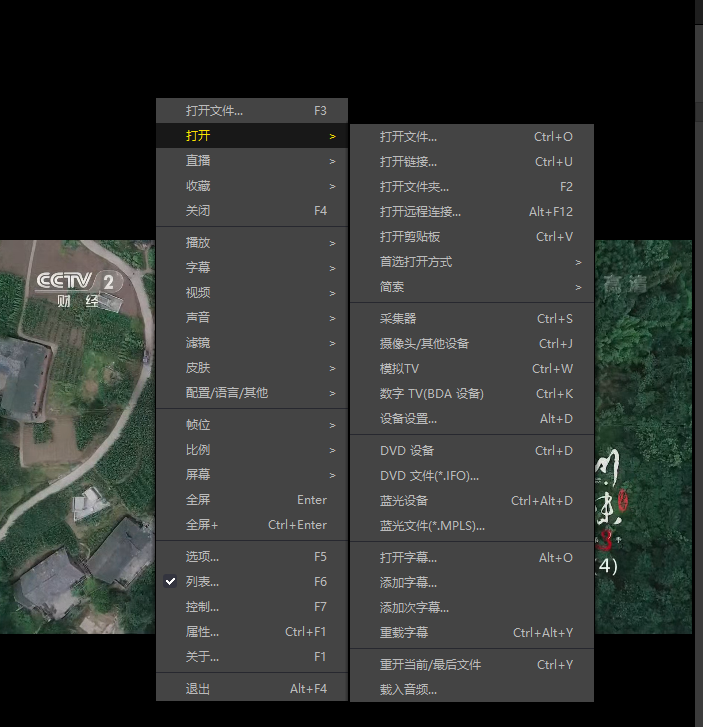This screenshot has height=727, width=703.
Task: Select 关闭 F4 menu entry
Action: (x=252, y=211)
